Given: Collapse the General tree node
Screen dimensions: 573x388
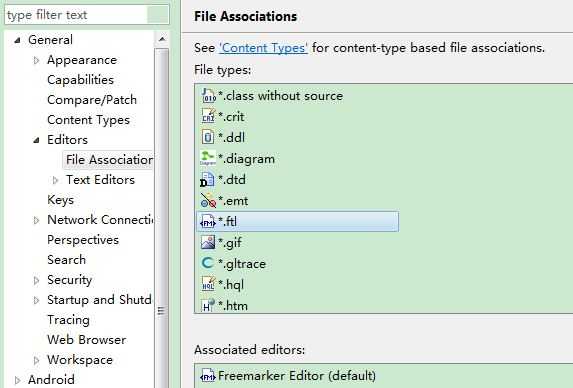Looking at the screenshot, I should pos(17,40).
